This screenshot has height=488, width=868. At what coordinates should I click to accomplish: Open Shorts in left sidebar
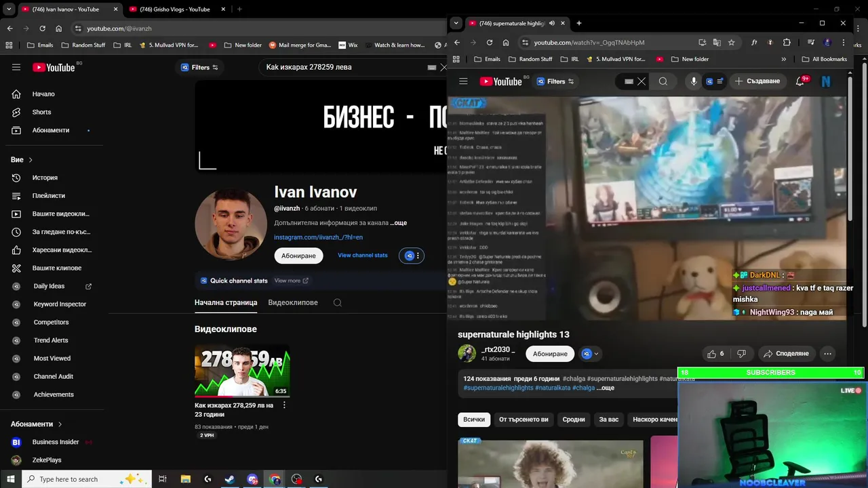pyautogui.click(x=42, y=112)
